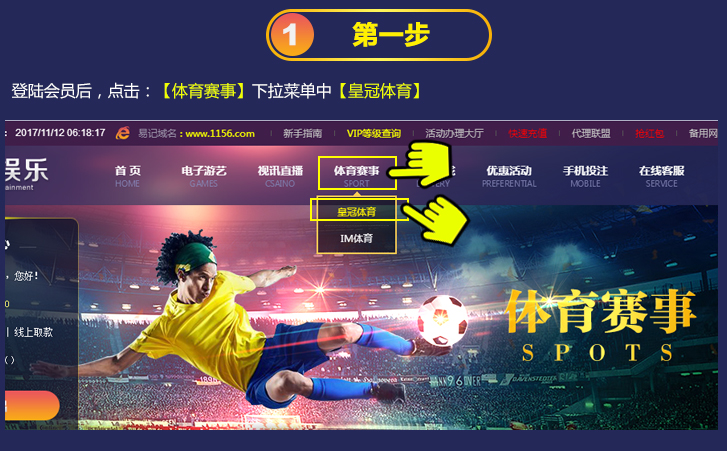Click the 代理联盟 link
727x451 pixels.
coord(591,133)
